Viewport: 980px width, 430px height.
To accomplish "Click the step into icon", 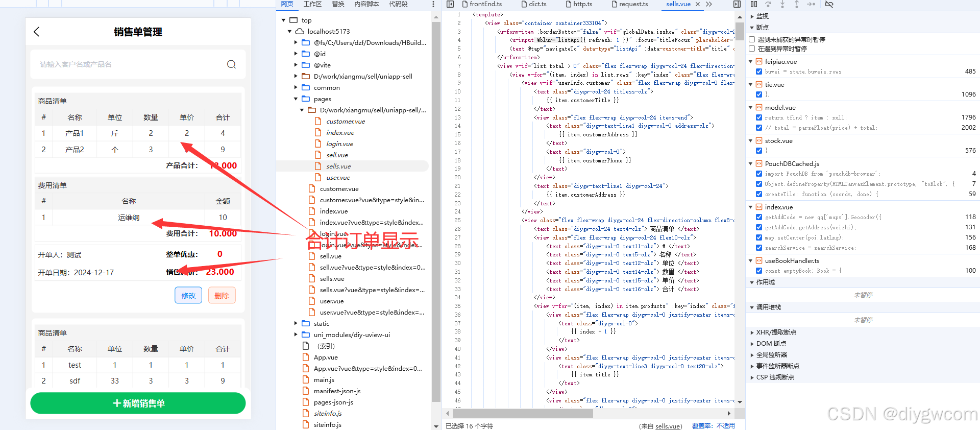I will coord(782,4).
